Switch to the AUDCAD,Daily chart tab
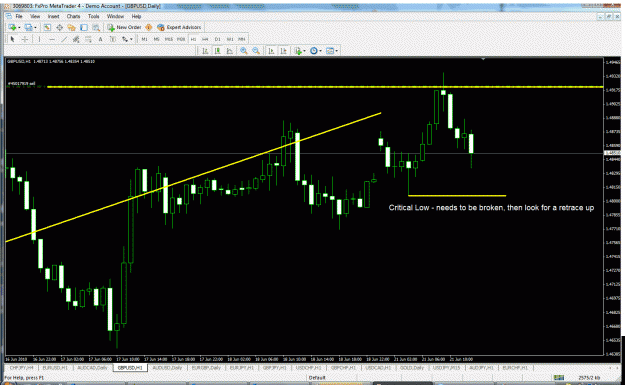625x385 pixels. [92, 368]
